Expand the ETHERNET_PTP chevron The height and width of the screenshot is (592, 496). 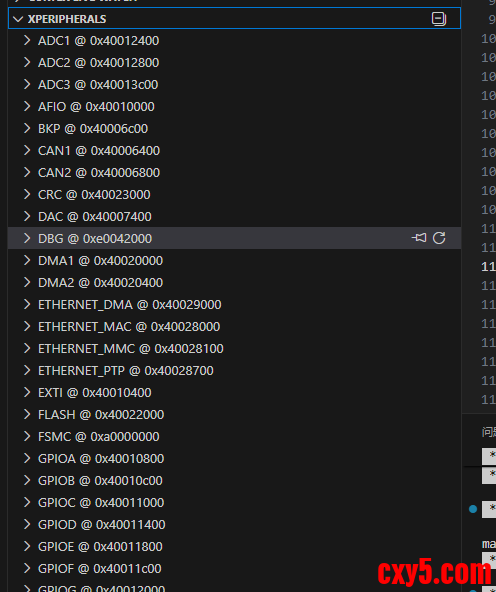pos(27,370)
